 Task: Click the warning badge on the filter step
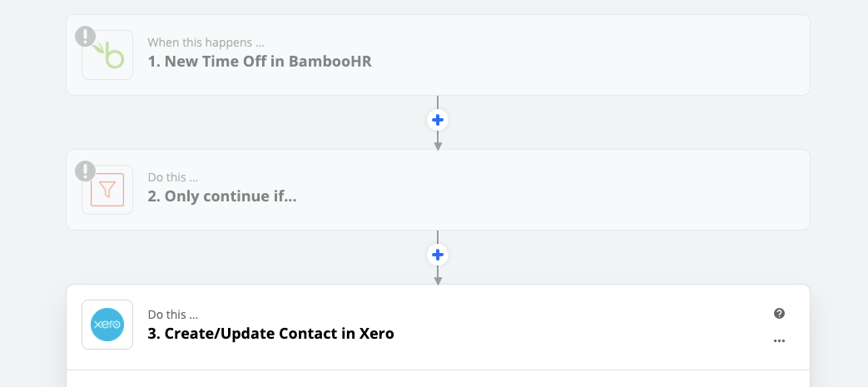click(x=85, y=171)
